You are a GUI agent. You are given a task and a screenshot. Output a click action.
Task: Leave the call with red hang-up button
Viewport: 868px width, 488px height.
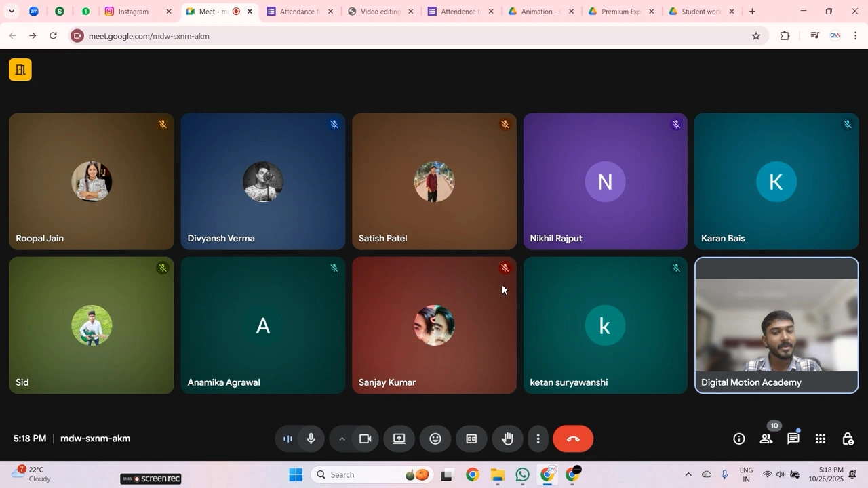point(573,439)
